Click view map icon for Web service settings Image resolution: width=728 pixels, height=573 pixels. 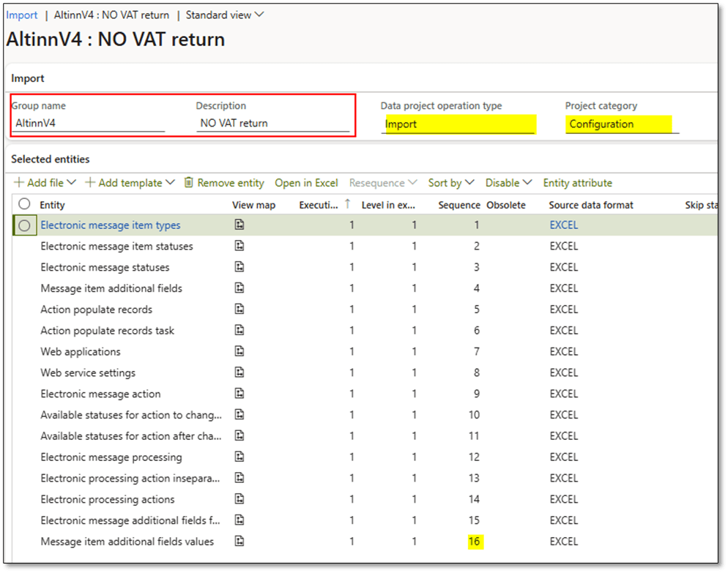[x=239, y=373]
